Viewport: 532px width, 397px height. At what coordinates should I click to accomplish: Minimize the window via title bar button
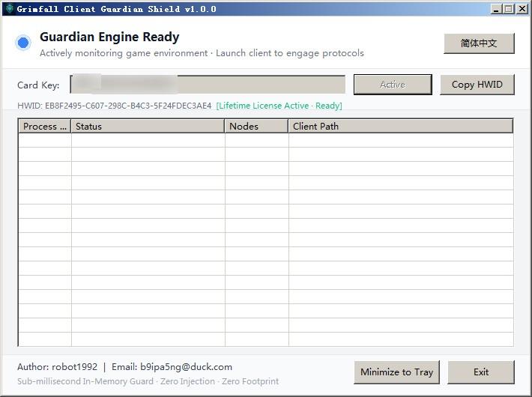click(x=496, y=9)
